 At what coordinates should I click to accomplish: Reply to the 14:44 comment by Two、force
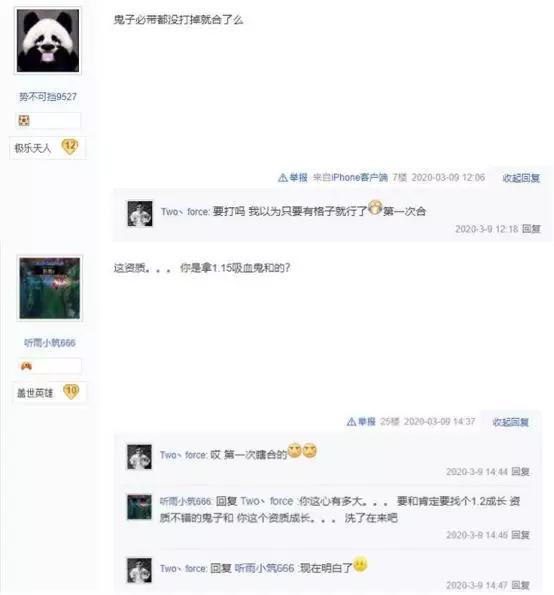pyautogui.click(x=521, y=472)
